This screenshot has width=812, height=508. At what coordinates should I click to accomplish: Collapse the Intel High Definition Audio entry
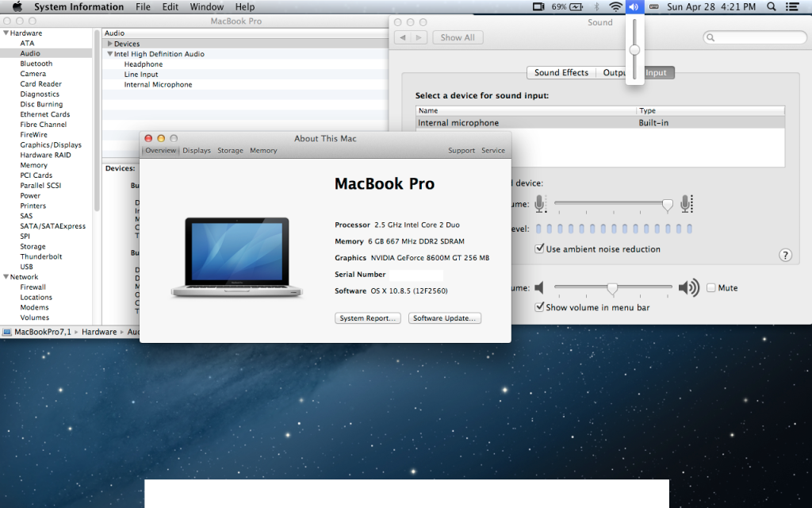[109, 54]
